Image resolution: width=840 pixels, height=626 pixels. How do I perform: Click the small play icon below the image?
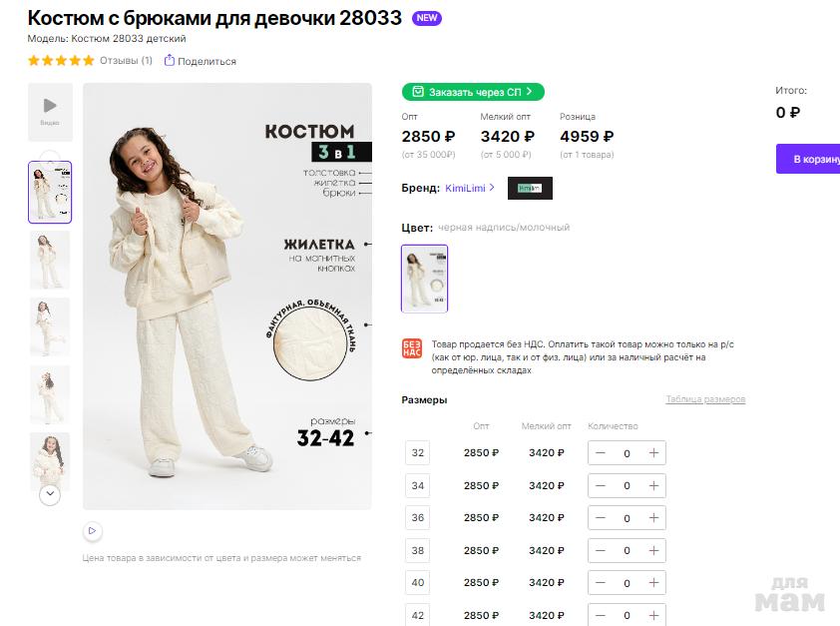[92, 531]
